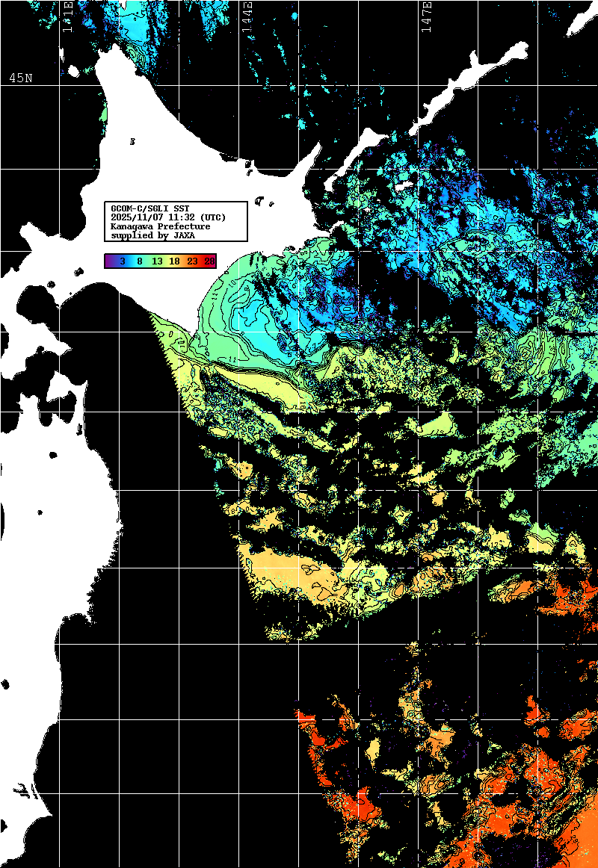Click the tiny white islet right of 45N label

point(75,72)
